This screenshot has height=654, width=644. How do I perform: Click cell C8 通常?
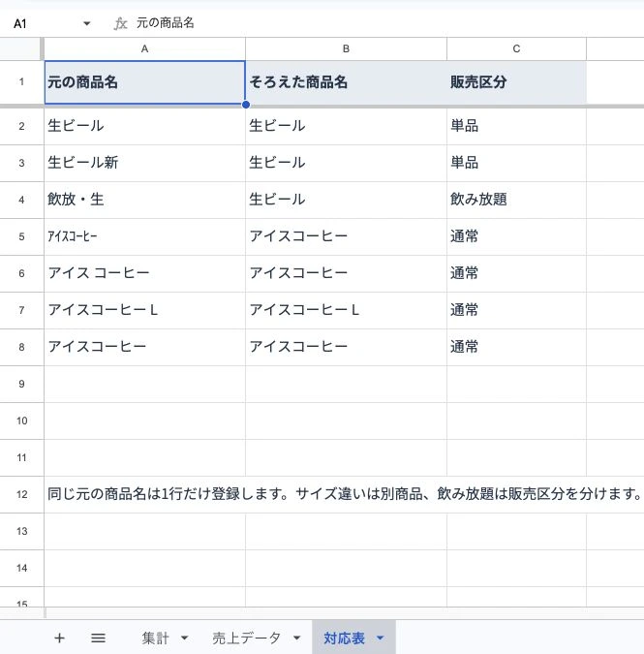tap(516, 347)
